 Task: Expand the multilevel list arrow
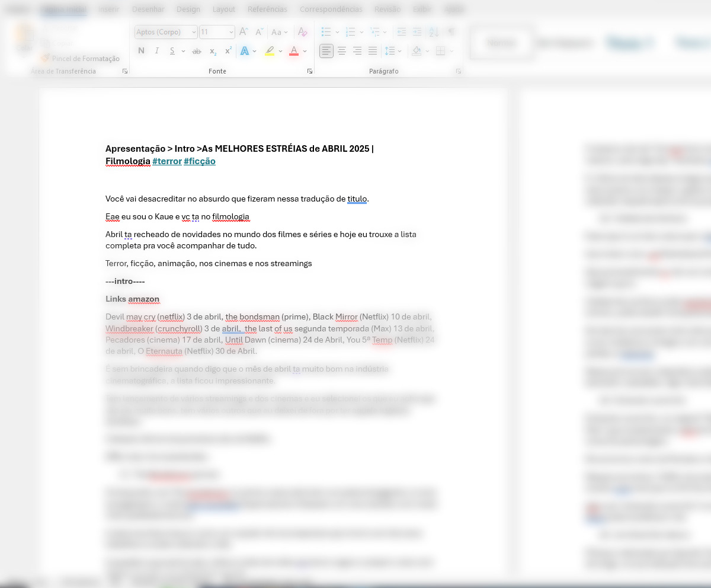point(385,32)
